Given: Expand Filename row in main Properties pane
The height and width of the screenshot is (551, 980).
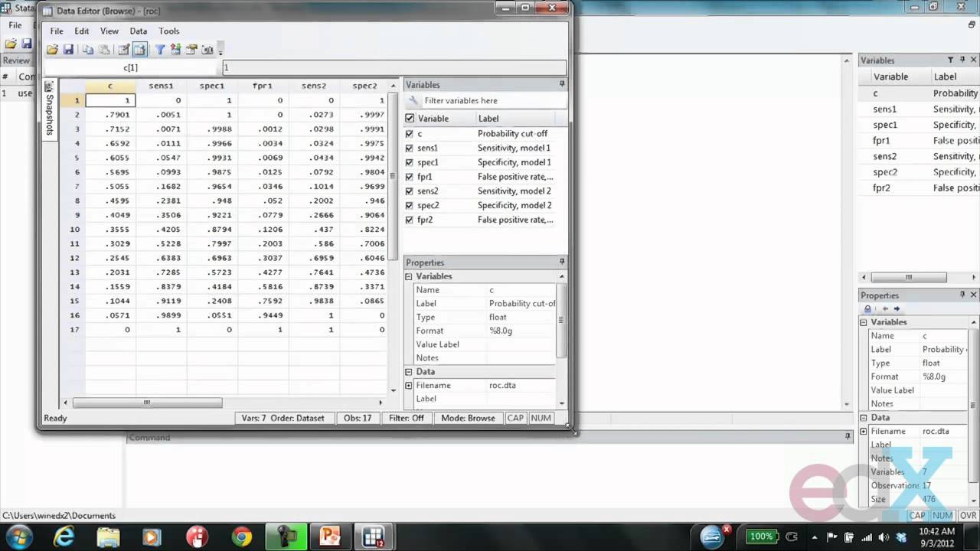Looking at the screenshot, I should pyautogui.click(x=864, y=432).
